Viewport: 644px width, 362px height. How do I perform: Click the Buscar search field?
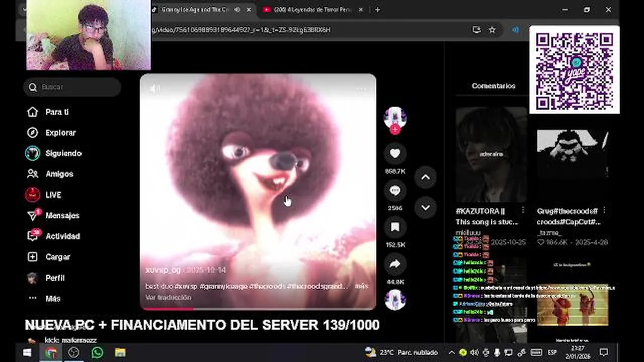pos(72,87)
